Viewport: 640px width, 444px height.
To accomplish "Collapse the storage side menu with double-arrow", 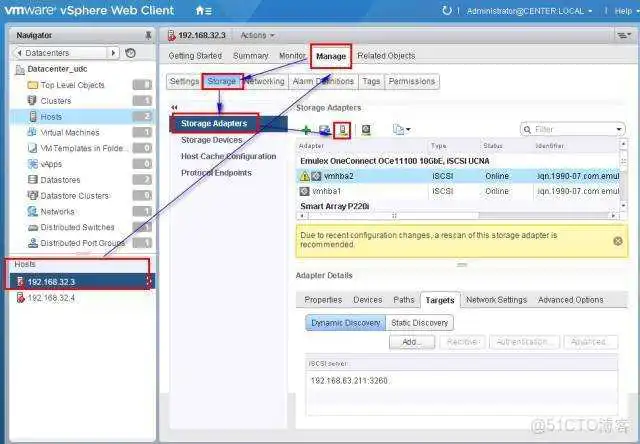I will coord(175,107).
